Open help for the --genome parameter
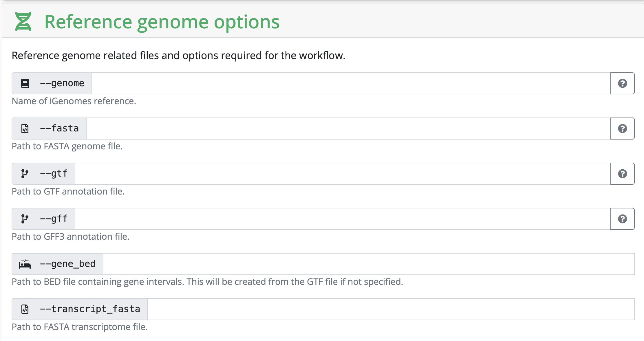Viewport: 644px width, 341px height. point(622,83)
